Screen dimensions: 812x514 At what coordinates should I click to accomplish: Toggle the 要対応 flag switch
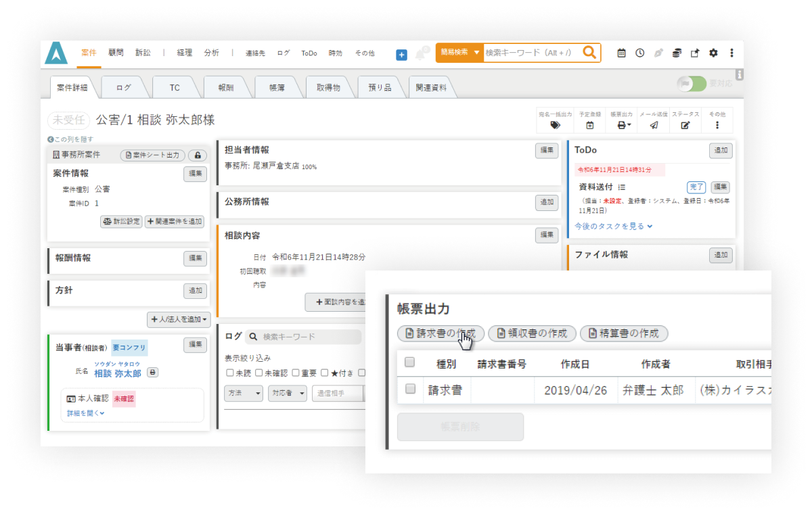point(691,84)
